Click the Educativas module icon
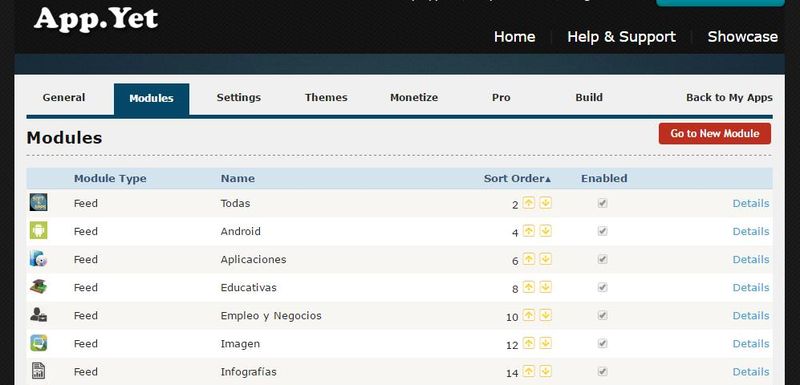The width and height of the screenshot is (800, 385). point(38,287)
